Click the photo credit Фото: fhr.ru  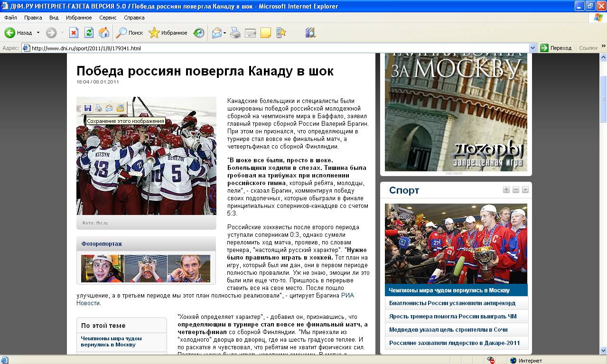[x=95, y=223]
